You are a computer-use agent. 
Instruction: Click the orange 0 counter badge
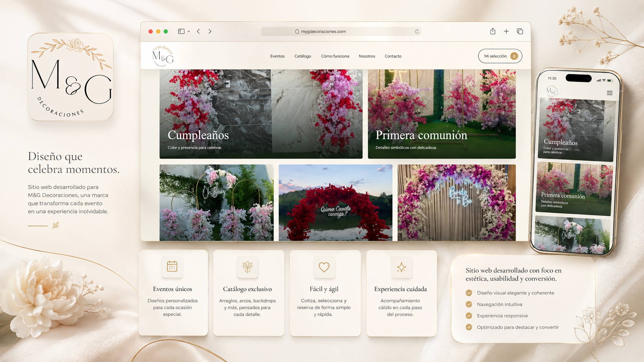514,56
